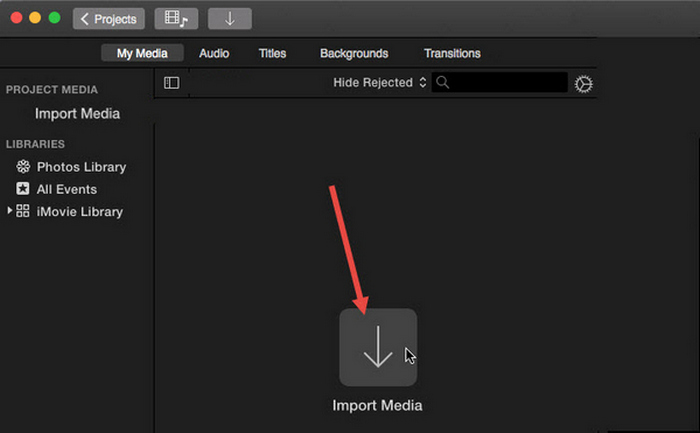Switch to the Titles tab
Screen dimensions: 700x433
coord(272,53)
